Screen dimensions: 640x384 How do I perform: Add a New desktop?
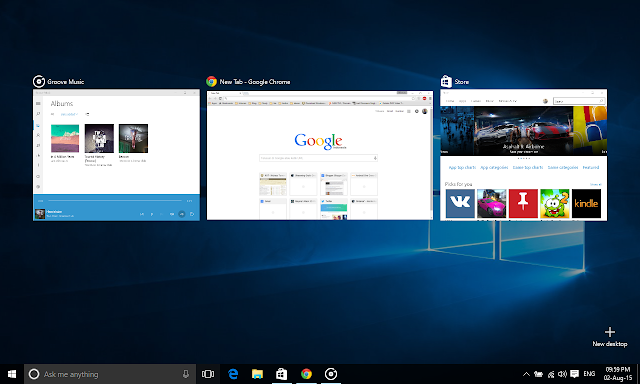[610, 337]
